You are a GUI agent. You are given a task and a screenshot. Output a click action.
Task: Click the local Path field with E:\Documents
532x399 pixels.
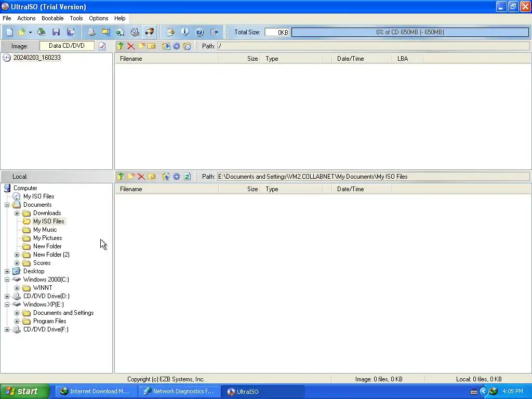[373, 177]
